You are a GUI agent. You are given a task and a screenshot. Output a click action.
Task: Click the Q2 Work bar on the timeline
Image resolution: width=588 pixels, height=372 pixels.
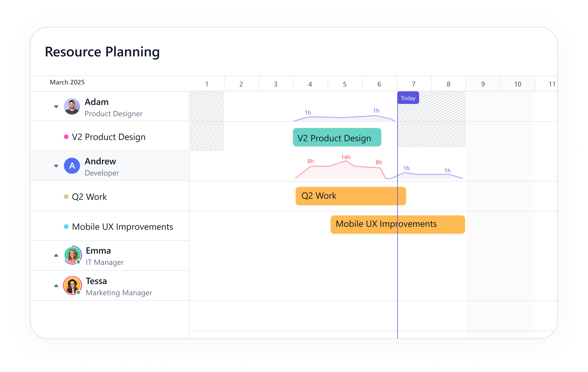pyautogui.click(x=350, y=196)
